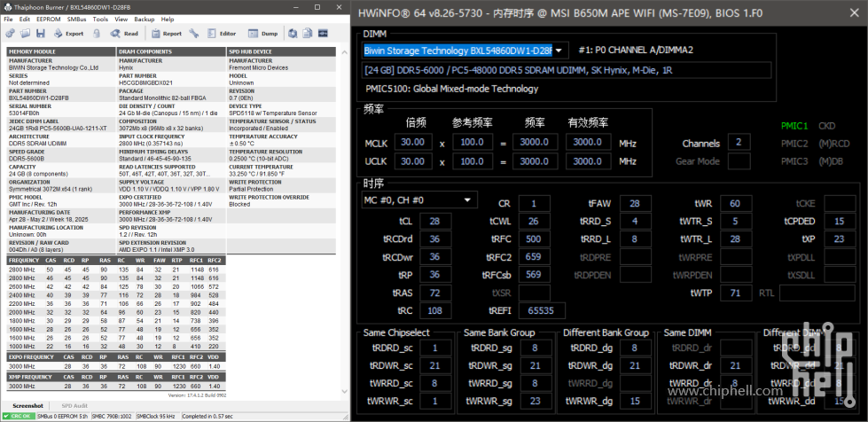The height and width of the screenshot is (422, 868).
Task: Click the tRAS value field showing 72
Action: coord(435,293)
